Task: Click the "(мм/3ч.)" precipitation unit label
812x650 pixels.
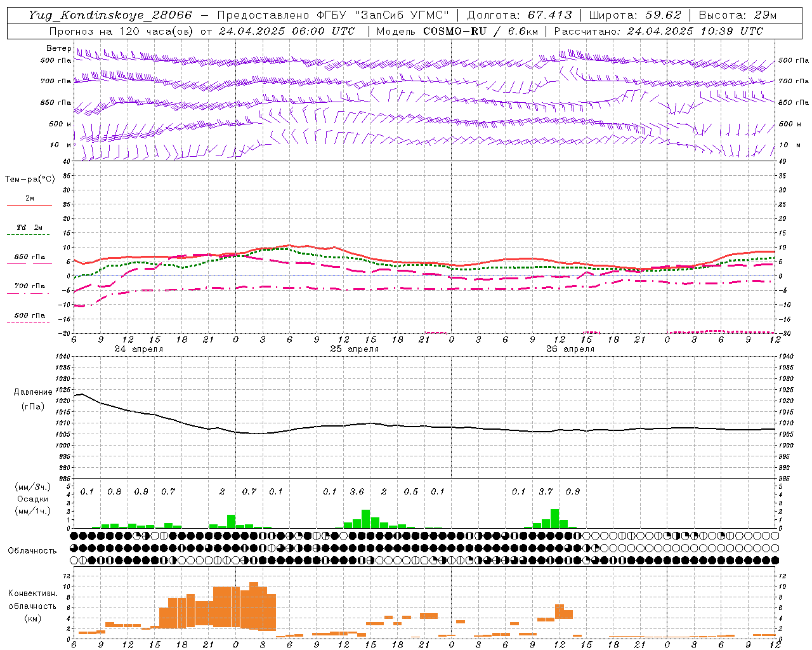Action: (33, 487)
